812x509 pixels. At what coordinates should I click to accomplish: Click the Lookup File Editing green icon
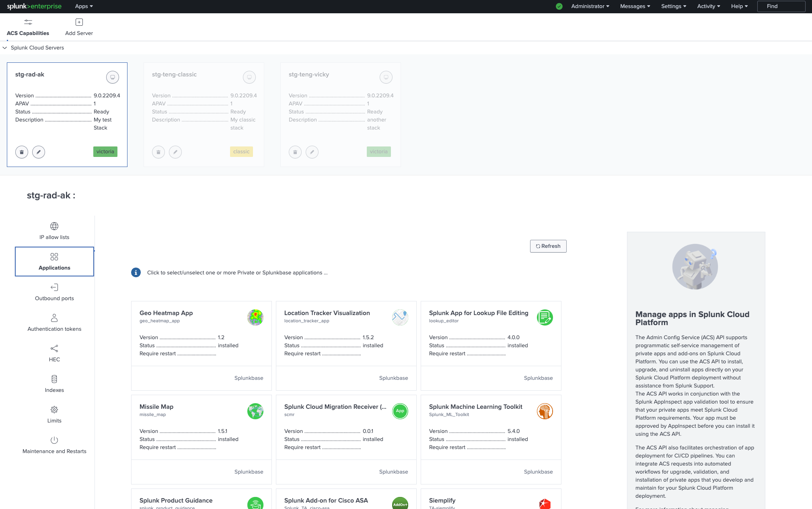pyautogui.click(x=545, y=317)
